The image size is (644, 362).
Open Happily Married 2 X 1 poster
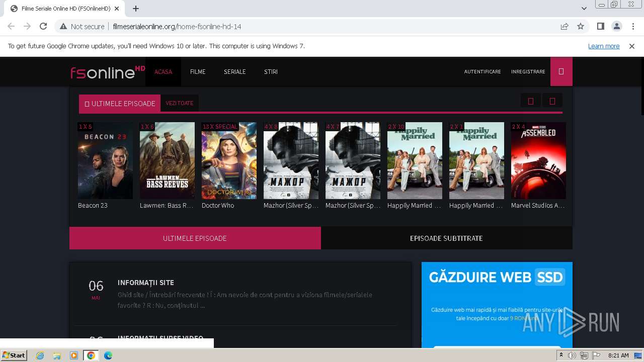pos(476,160)
